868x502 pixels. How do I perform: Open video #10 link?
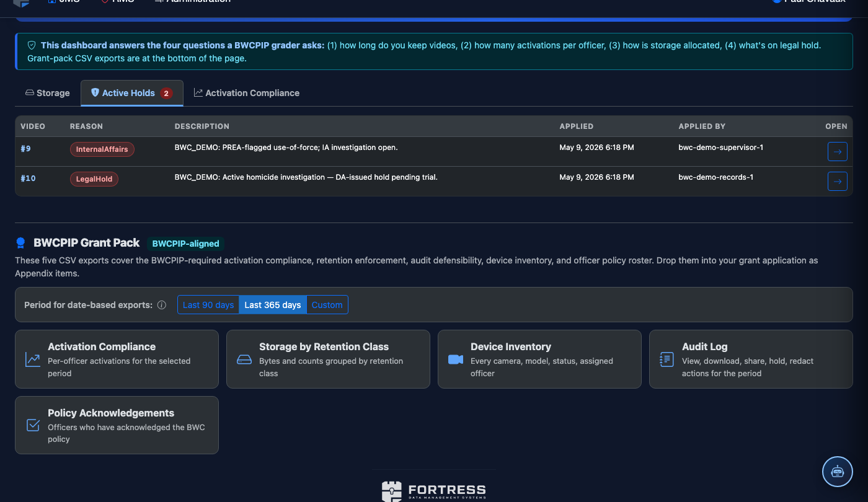(x=28, y=178)
